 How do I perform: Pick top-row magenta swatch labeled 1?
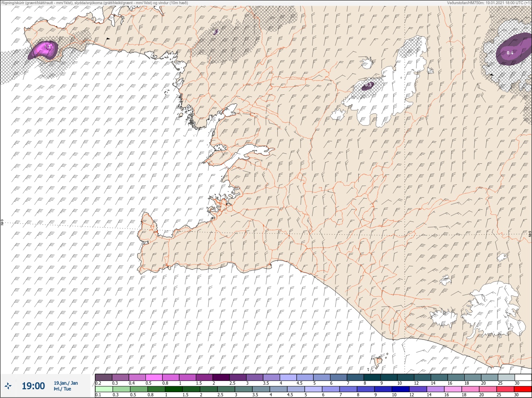(x=187, y=377)
